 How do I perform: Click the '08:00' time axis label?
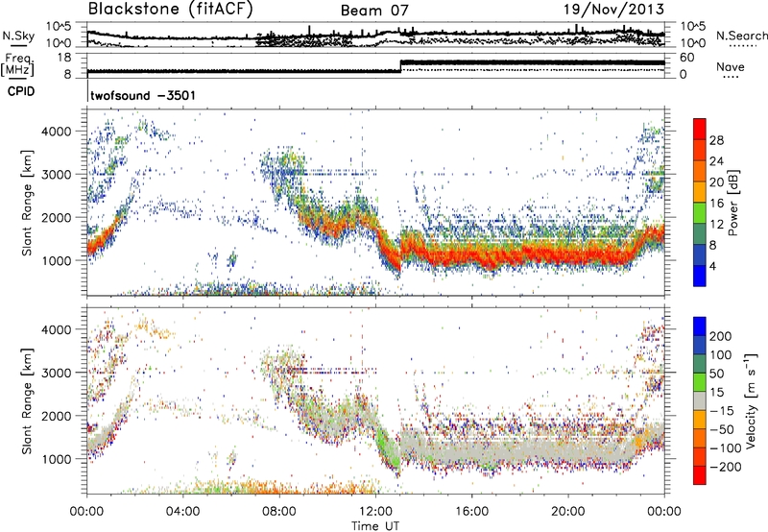(279, 511)
